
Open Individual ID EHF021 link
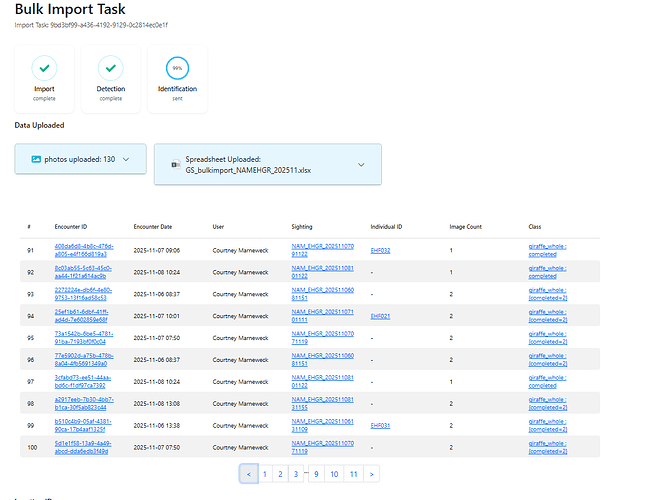(380, 315)
